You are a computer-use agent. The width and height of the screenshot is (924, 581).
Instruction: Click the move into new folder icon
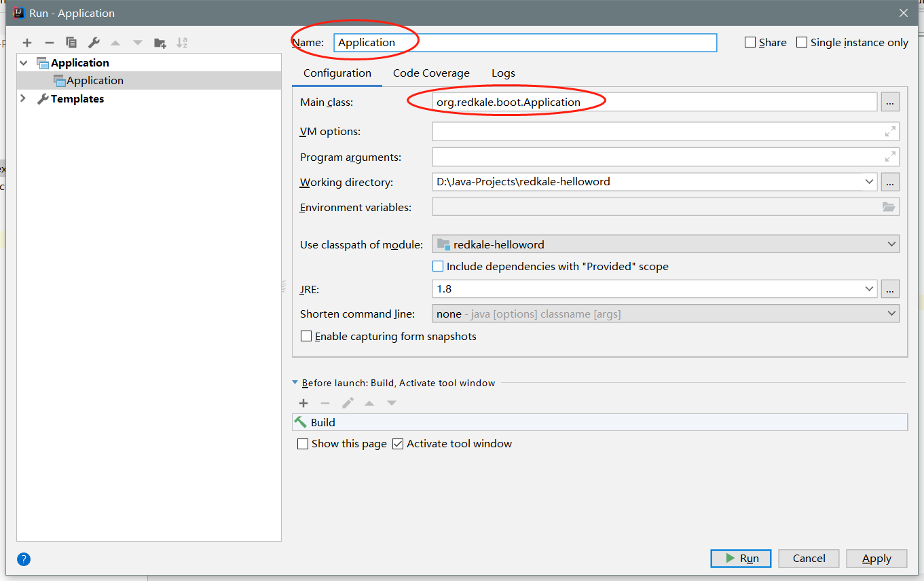[160, 43]
